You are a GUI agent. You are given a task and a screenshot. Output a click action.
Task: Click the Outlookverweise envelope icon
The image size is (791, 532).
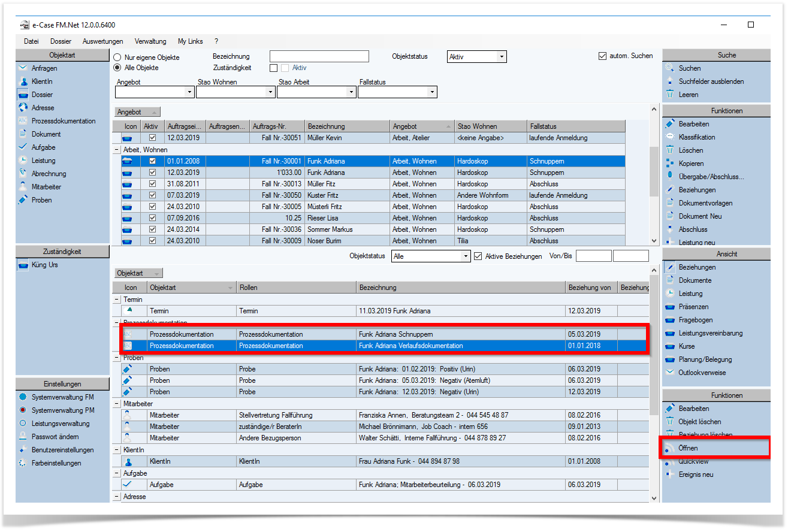[670, 373]
